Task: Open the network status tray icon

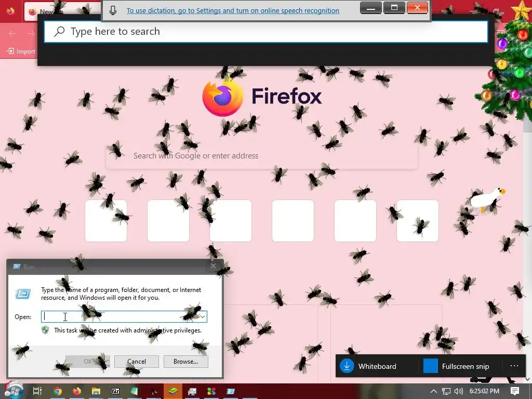Action: (x=446, y=391)
